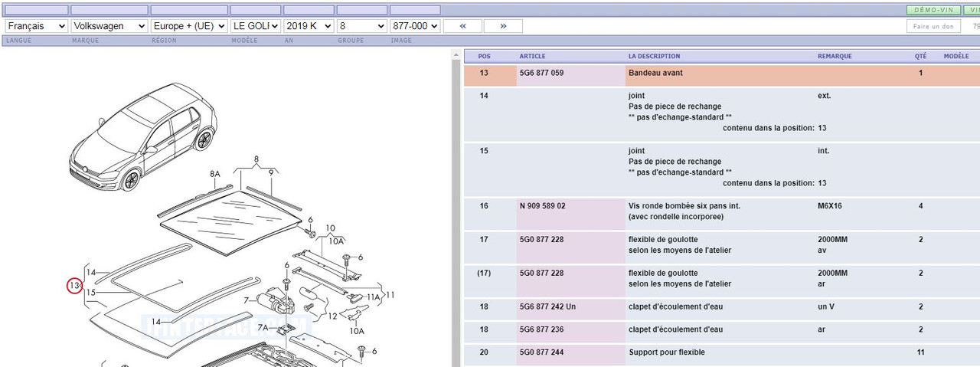
Task: Open the group 8 dropdown
Action: coord(361,26)
